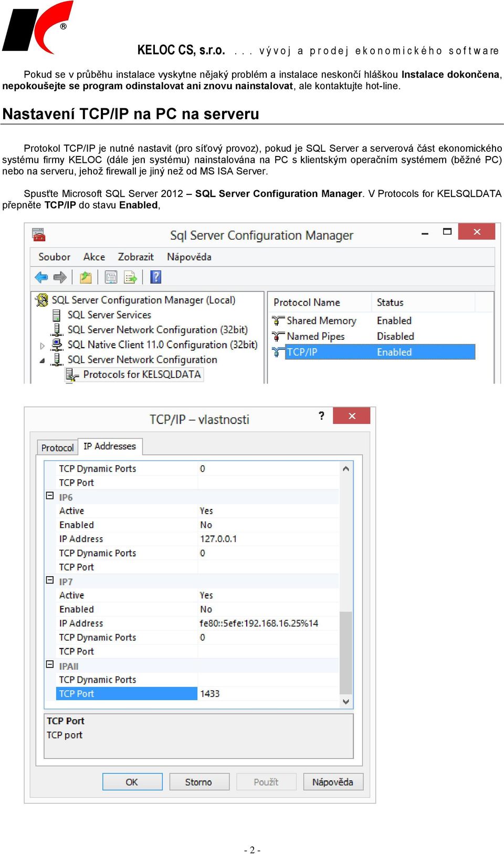This screenshot has height=854, width=504.
Task: Click the Použít button
Action: pos(266,782)
